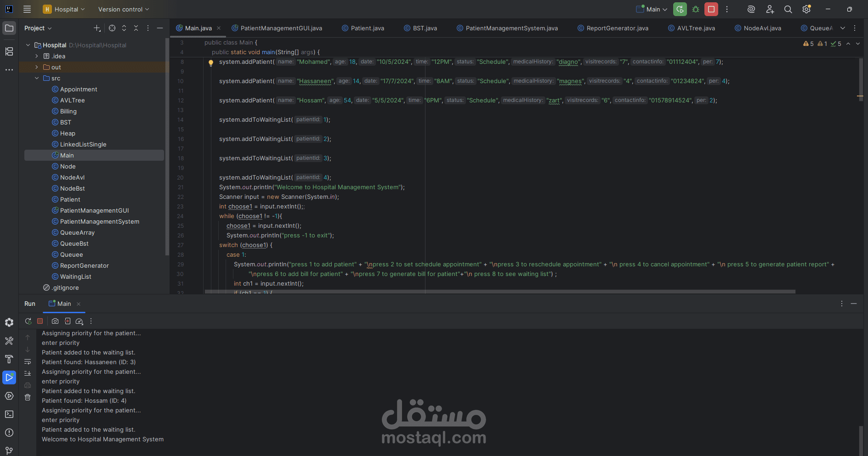Show hidden editor tabs dropdown chevron

click(843, 28)
